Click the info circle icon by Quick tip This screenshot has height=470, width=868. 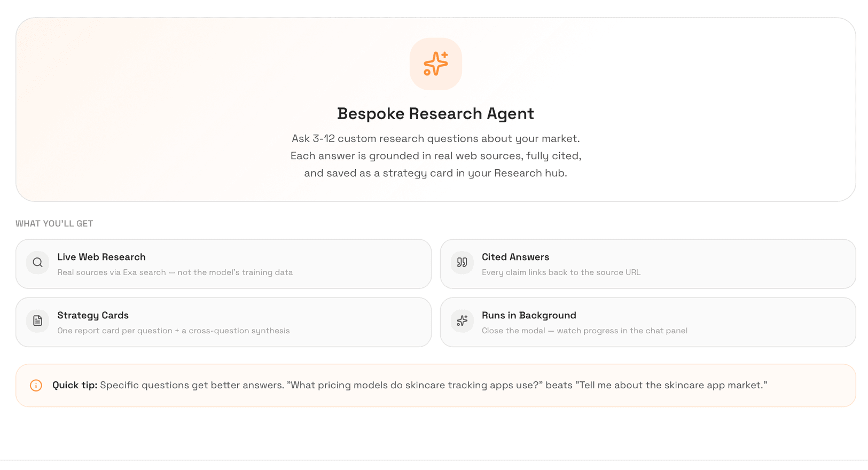tap(36, 385)
